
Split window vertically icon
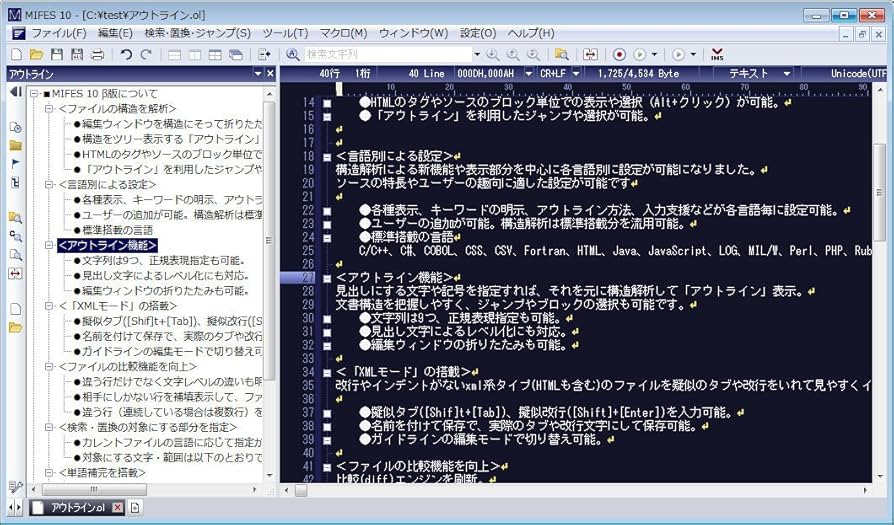(194, 55)
